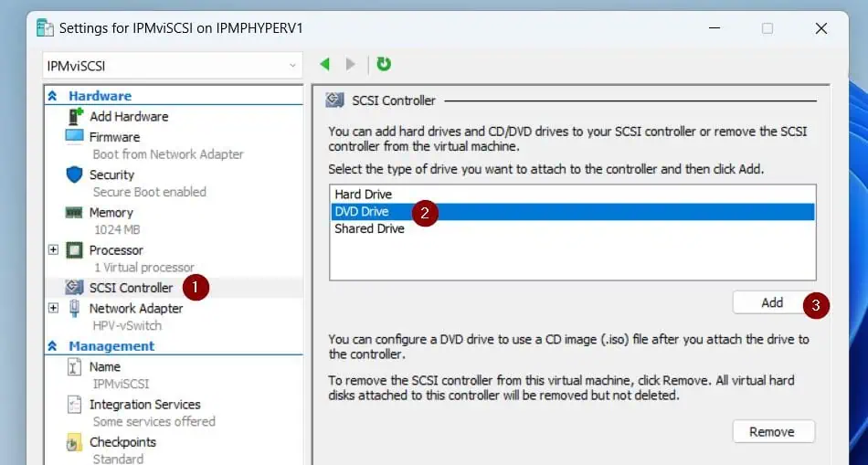This screenshot has height=465, width=868.
Task: Click the SCSI Controller icon in the tree
Action: point(74,288)
